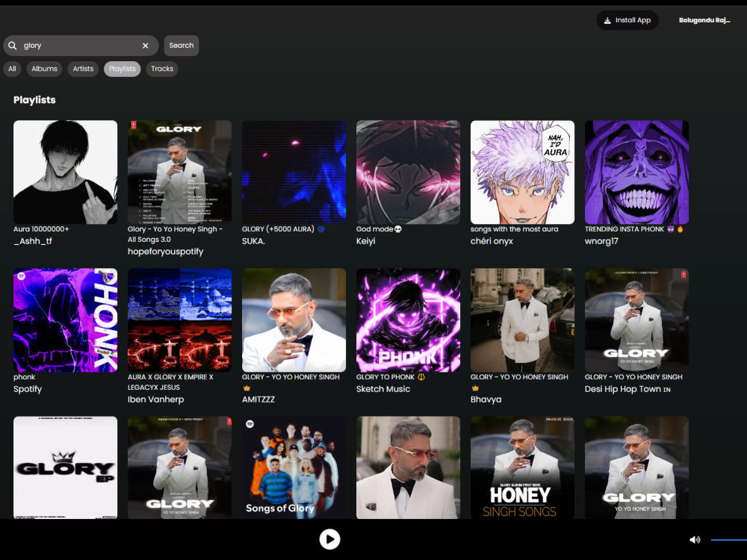Image resolution: width=747 pixels, height=560 pixels.
Task: Click the 'God mode' playlist title
Action: point(379,229)
